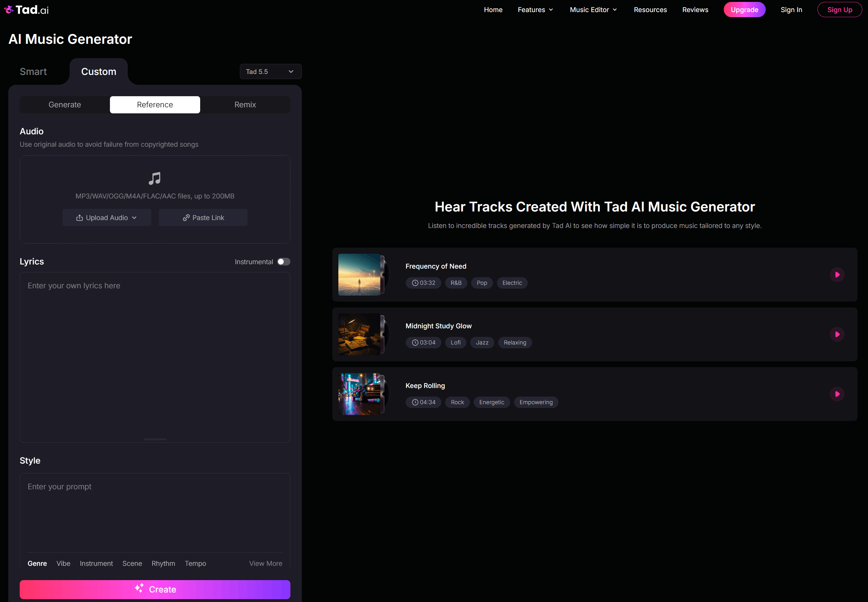Switch to the Remix mode tab
Image resolution: width=868 pixels, height=602 pixels.
pyautogui.click(x=245, y=105)
